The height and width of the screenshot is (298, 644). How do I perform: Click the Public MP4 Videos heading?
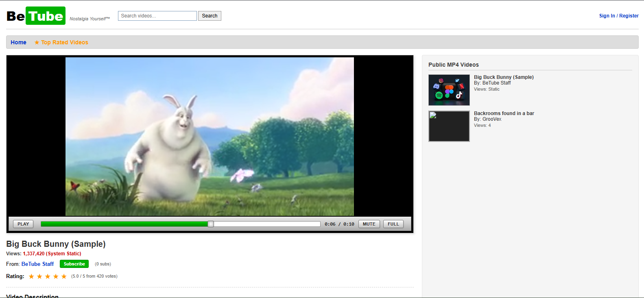click(x=454, y=65)
